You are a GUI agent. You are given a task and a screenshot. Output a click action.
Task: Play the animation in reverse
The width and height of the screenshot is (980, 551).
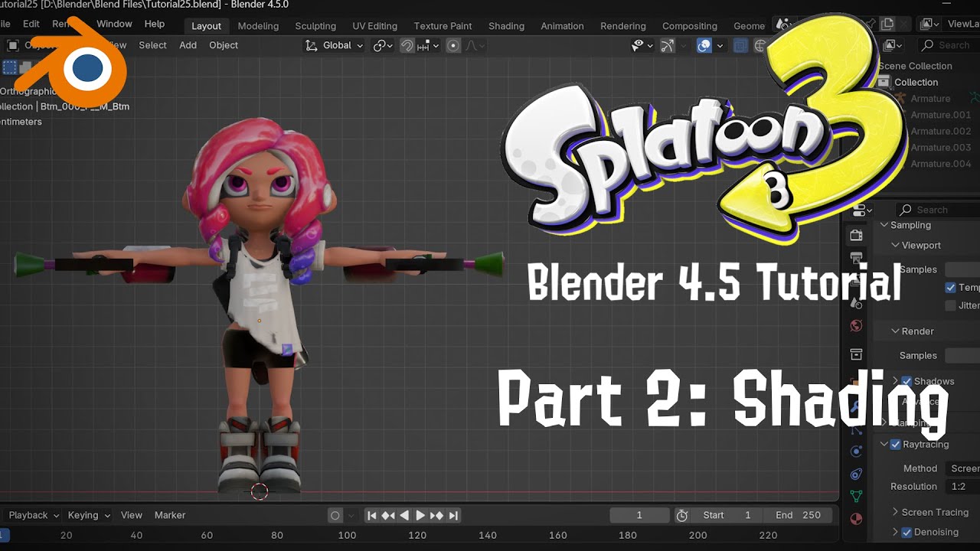(x=404, y=516)
